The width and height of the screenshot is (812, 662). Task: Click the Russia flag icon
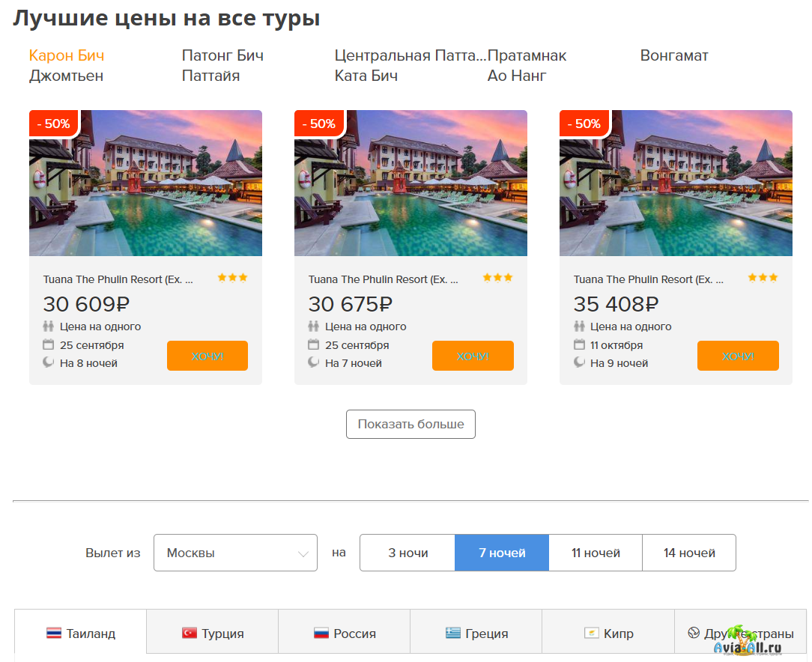321,634
